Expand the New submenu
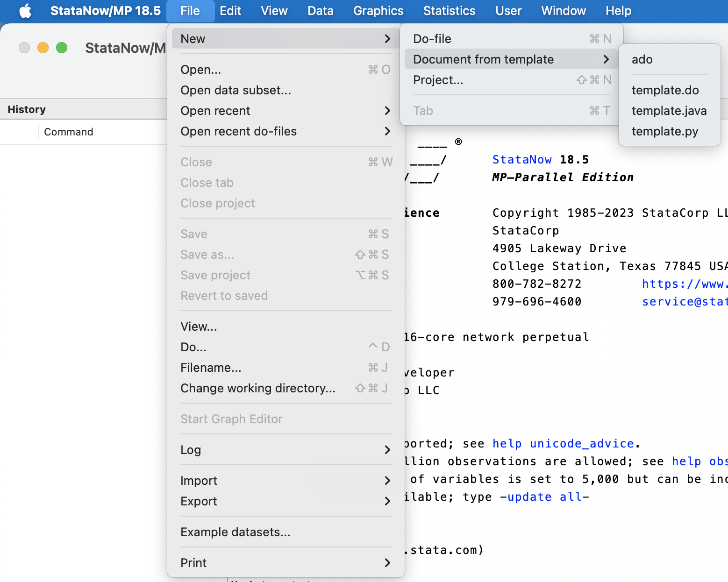Viewport: 728px width, 582px height. tap(285, 39)
